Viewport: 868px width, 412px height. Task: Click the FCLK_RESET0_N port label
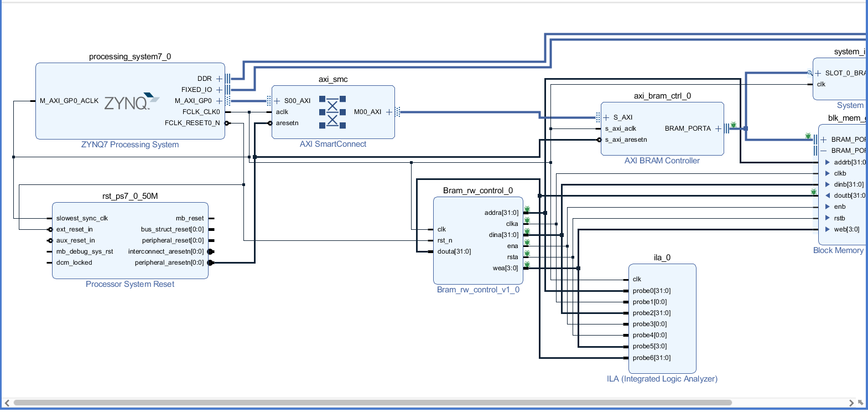point(192,123)
